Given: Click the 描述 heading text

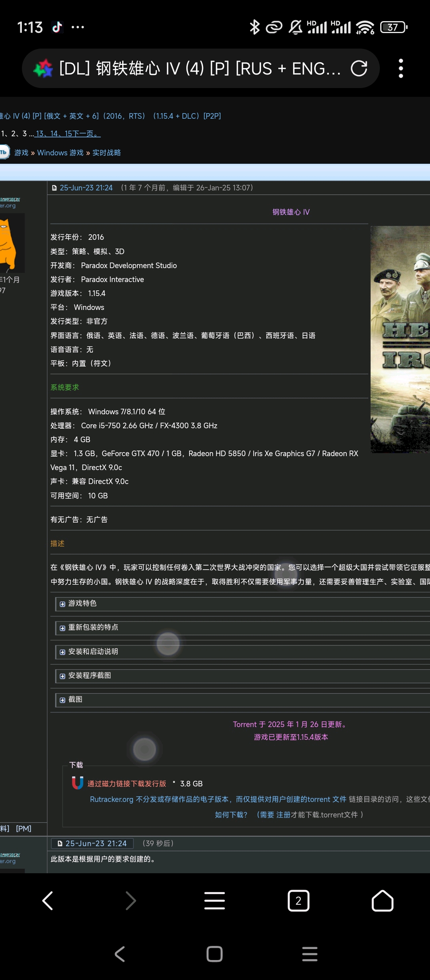Looking at the screenshot, I should click(58, 544).
